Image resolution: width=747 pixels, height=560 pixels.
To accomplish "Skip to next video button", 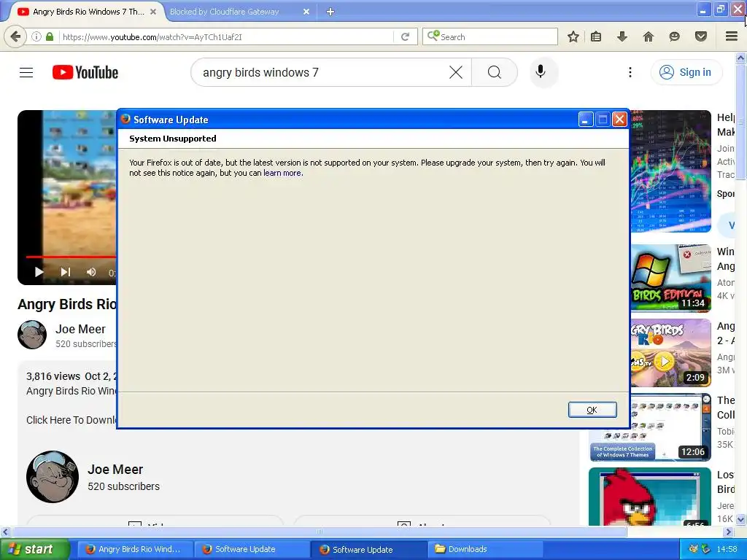I will point(66,272).
